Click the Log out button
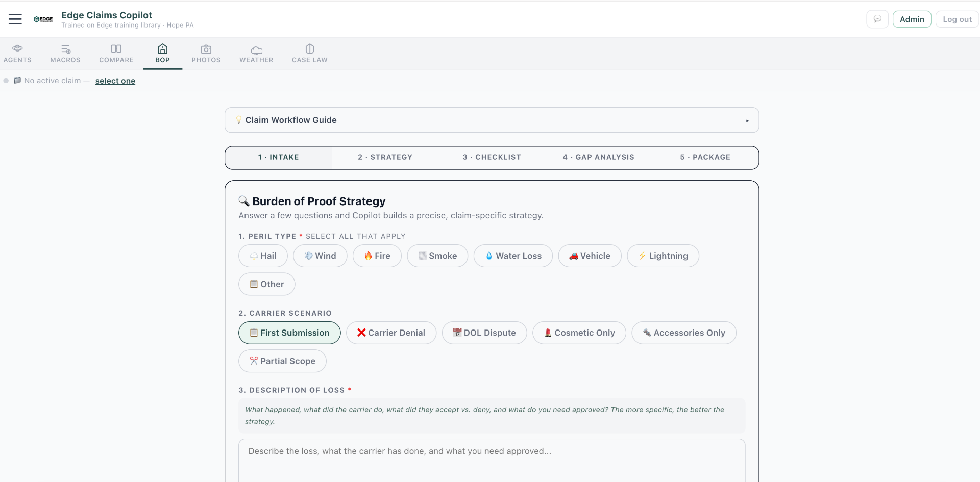 tap(957, 18)
